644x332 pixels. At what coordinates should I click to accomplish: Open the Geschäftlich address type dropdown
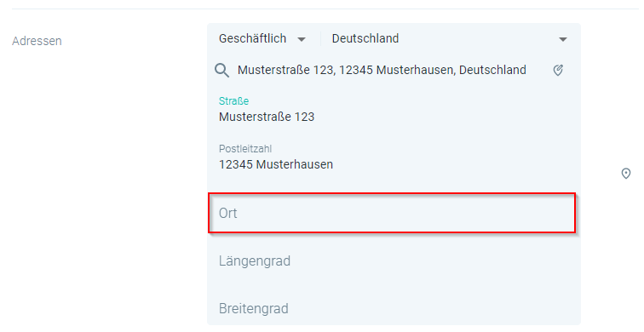263,38
